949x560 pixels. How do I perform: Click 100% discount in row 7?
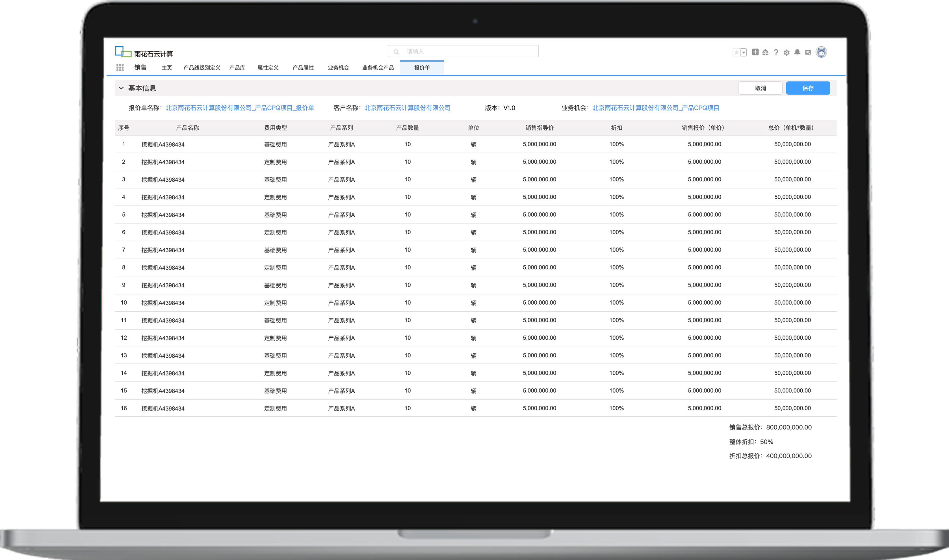617,250
